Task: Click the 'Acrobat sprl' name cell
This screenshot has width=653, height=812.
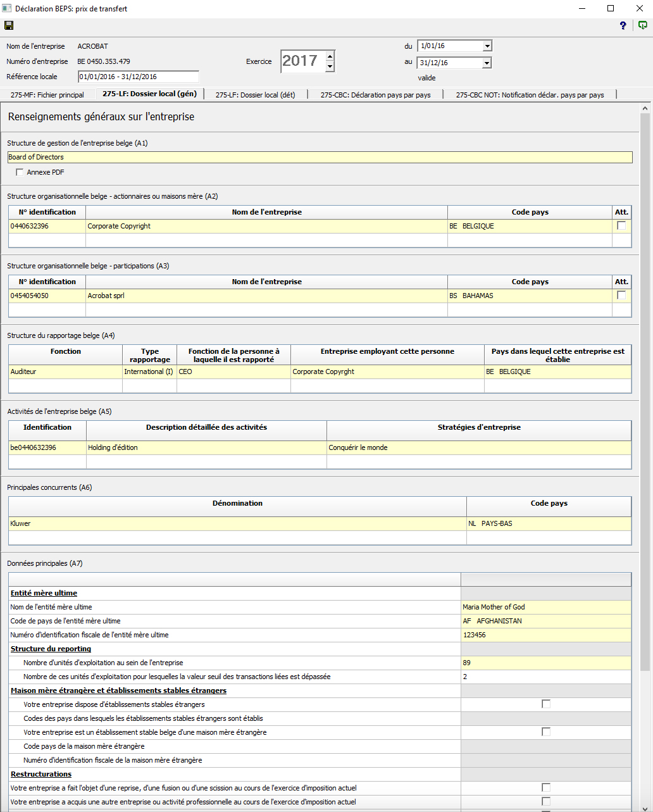Action: pos(266,296)
